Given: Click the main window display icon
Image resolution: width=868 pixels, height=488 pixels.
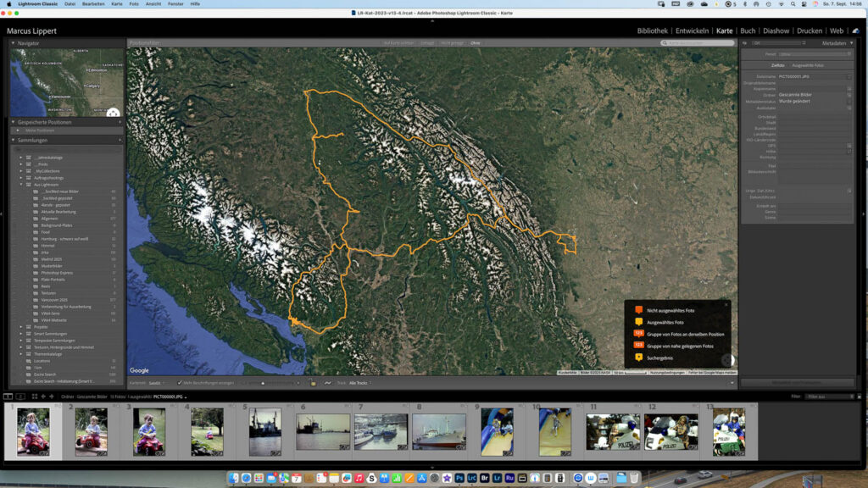Looking at the screenshot, I should (x=8, y=396).
